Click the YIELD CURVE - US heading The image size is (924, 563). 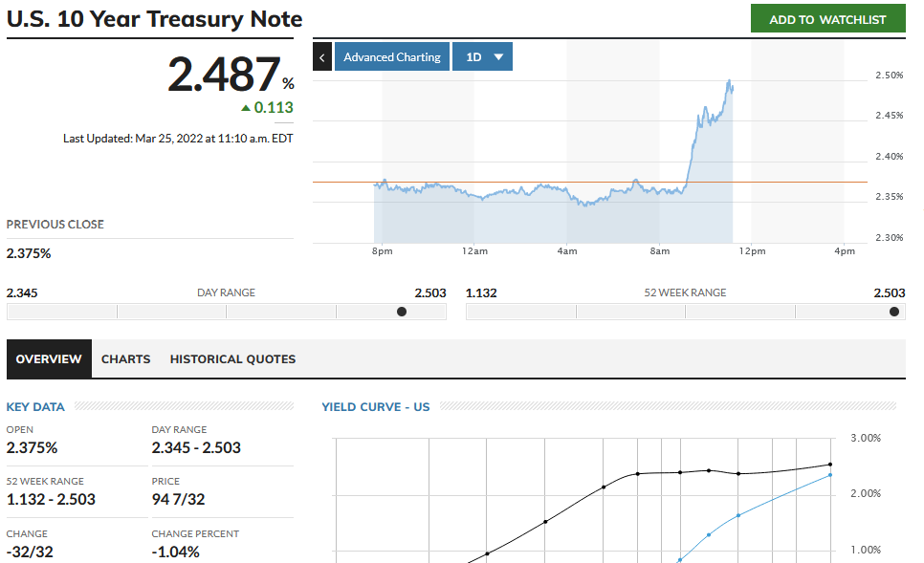(x=375, y=407)
